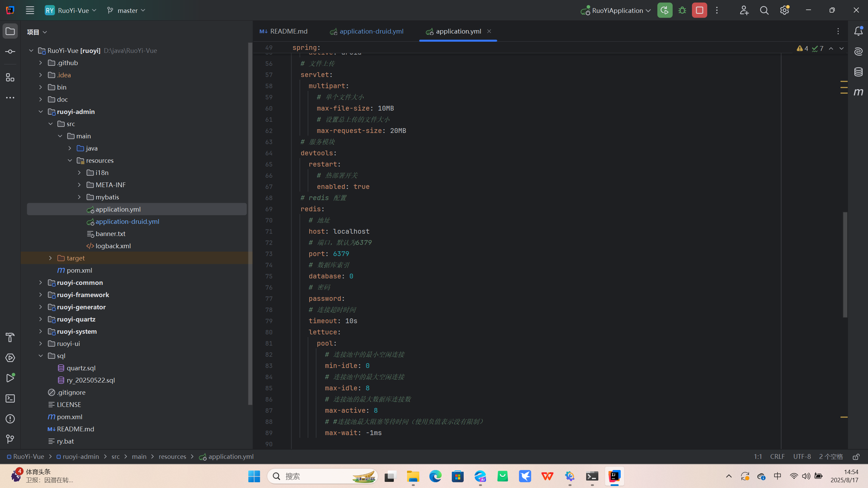The height and width of the screenshot is (488, 868).
Task: Open Microsoft Edge from taskbar
Action: (x=435, y=476)
